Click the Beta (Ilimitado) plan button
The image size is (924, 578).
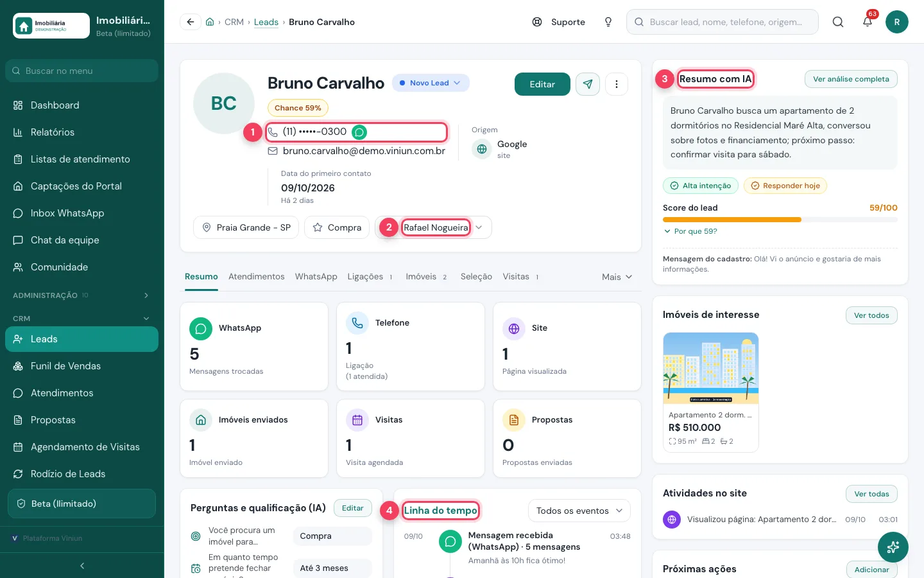click(x=82, y=504)
